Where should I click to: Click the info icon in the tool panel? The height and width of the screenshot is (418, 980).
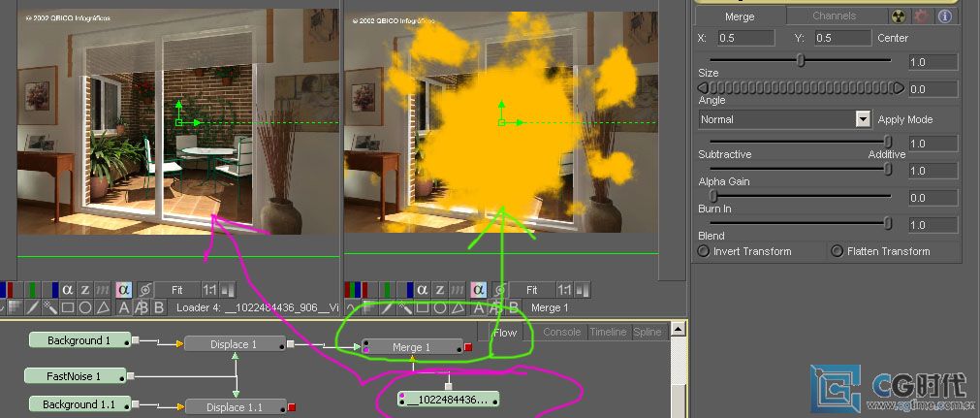point(943,16)
